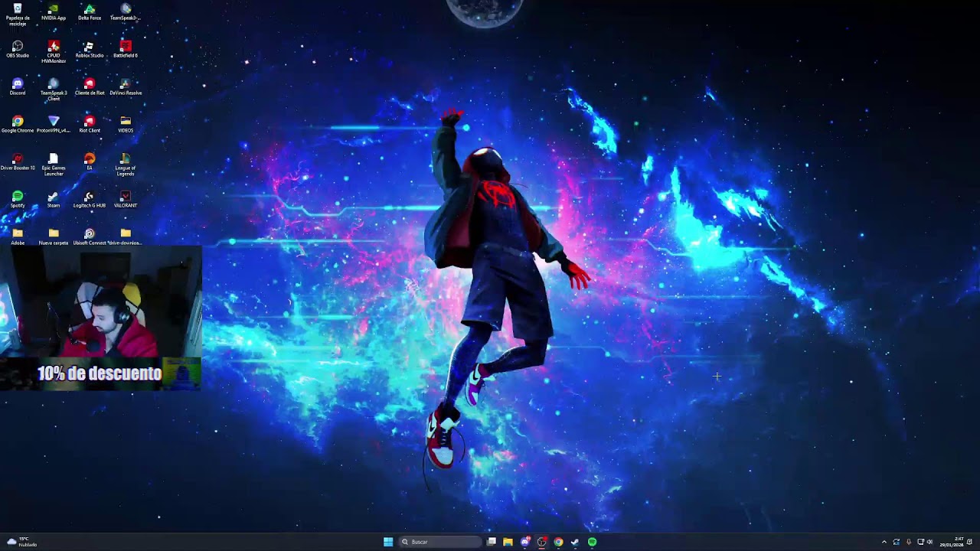Open the weather widget in the taskbar
Viewport: 980px width, 551px height.
[21, 542]
